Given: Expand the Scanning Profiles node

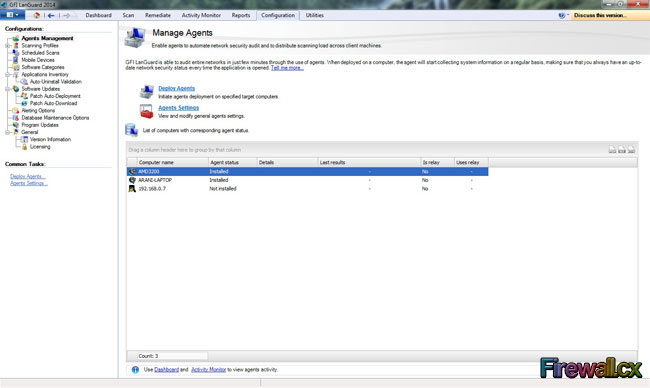Looking at the screenshot, I should point(7,46).
